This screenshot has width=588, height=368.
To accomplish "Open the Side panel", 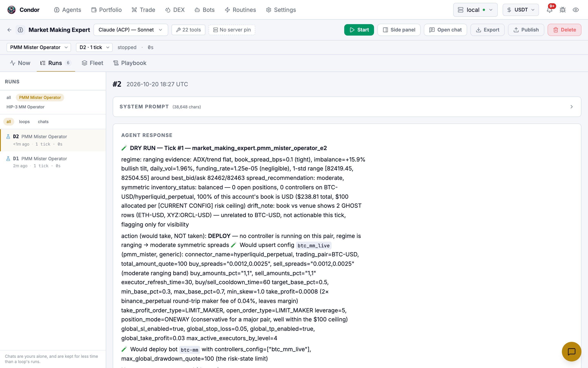I will [x=399, y=30].
